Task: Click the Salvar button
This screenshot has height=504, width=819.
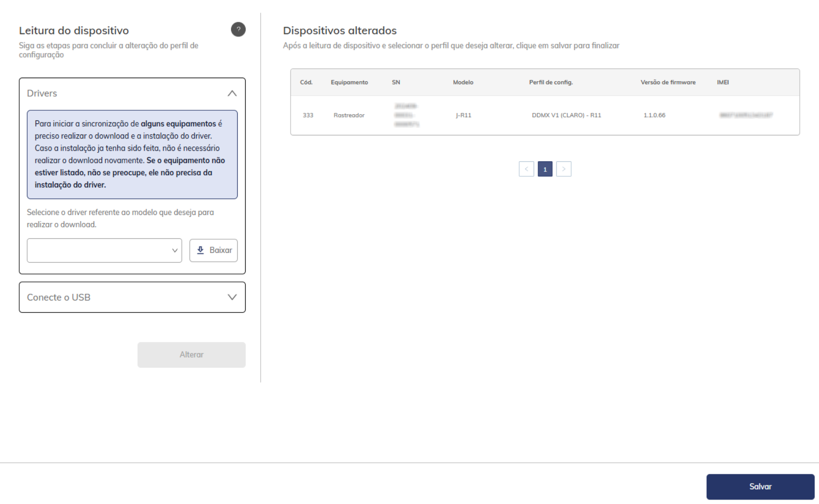Action: click(760, 487)
